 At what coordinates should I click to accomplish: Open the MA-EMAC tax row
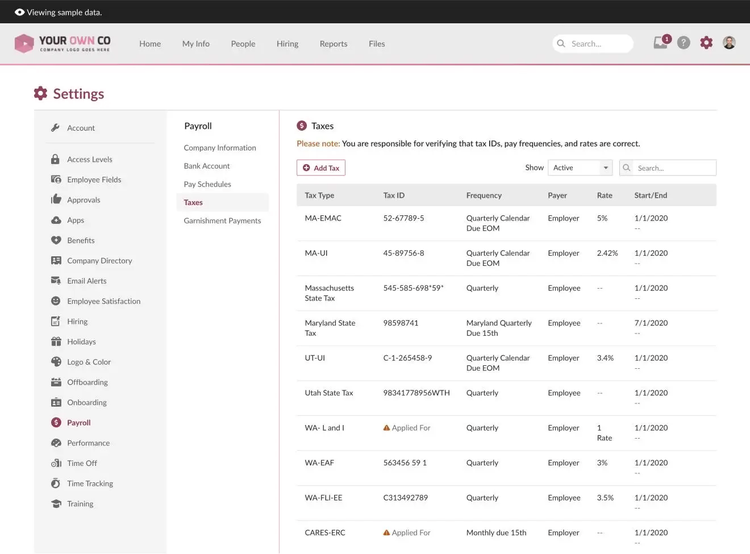tap(324, 218)
